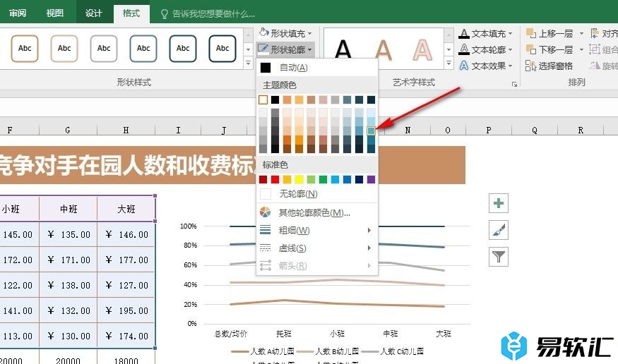Click the cell ¥ 130.00
618x364 pixels.
click(x=69, y=336)
